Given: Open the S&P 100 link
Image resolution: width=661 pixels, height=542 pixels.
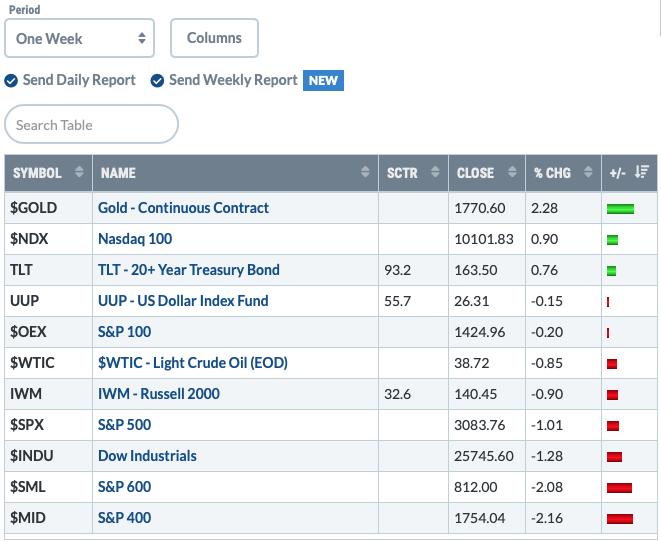Looking at the screenshot, I should tap(124, 332).
